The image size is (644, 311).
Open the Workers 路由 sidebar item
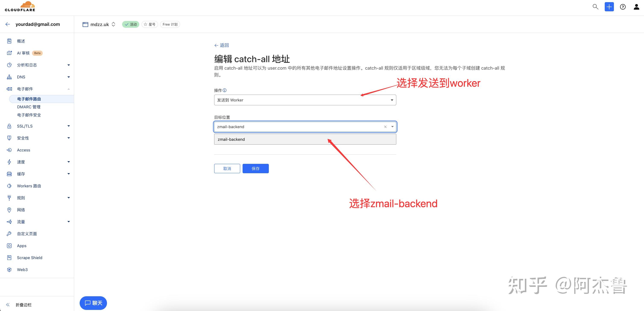(x=29, y=186)
